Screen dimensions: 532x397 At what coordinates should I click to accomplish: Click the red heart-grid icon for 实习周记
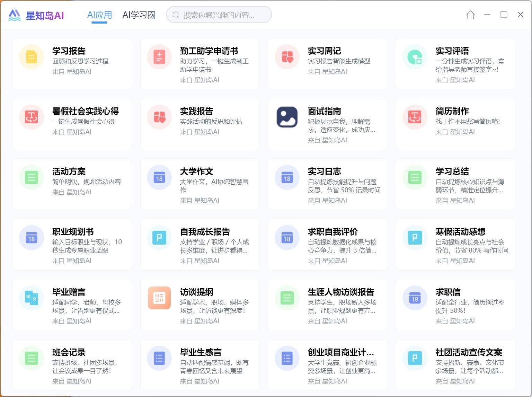click(287, 57)
